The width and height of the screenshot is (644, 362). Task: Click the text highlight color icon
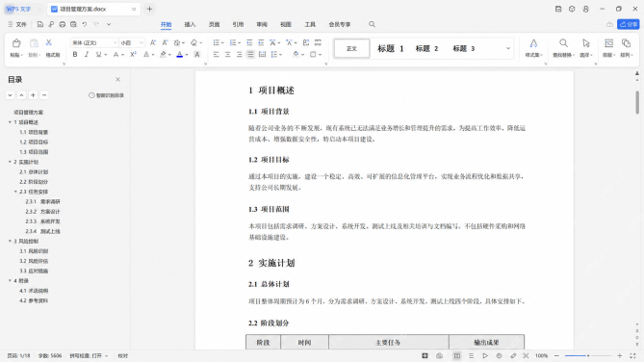(163, 55)
